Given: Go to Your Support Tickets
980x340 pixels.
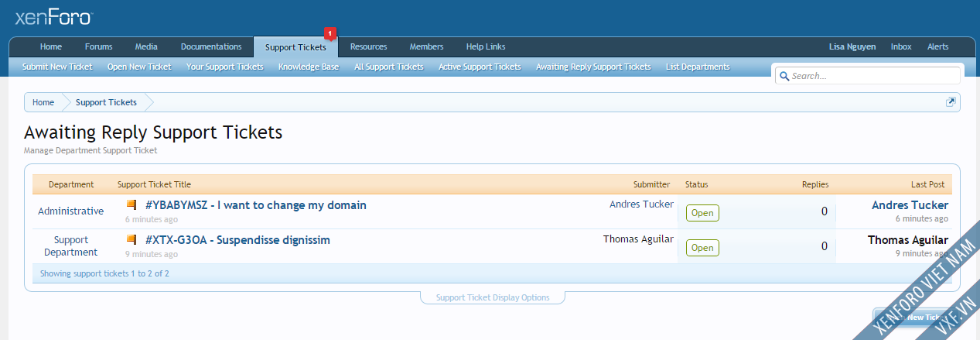Looking at the screenshot, I should pos(225,67).
